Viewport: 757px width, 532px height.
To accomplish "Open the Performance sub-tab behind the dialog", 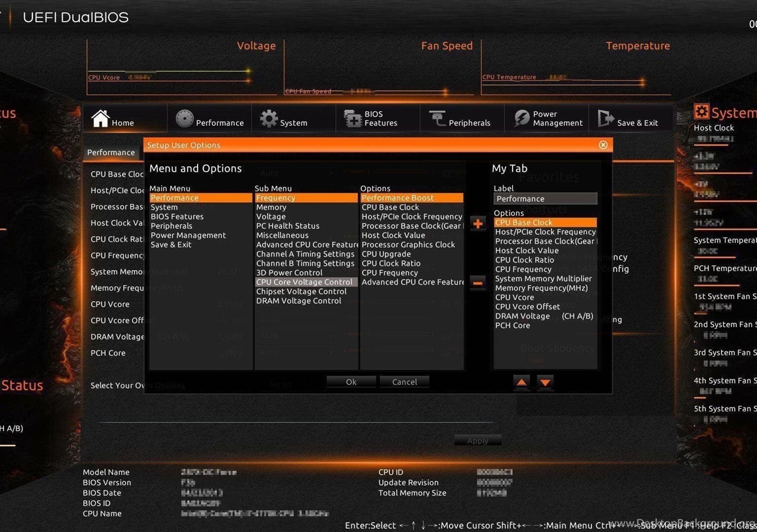I will click(111, 153).
